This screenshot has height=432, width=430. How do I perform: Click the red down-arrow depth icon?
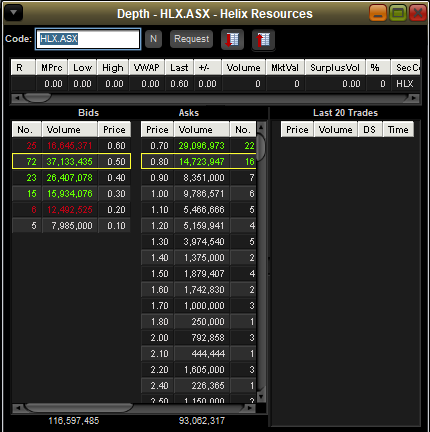(x=232, y=39)
